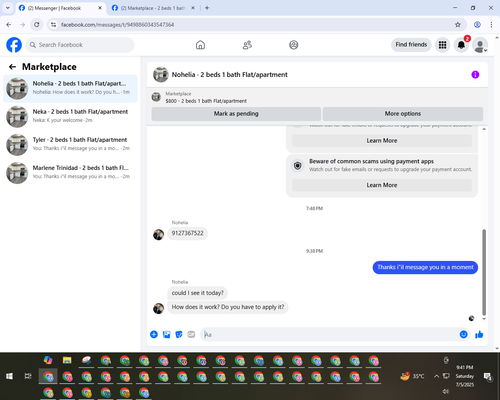Open the Marlene Trinidad conversation
This screenshot has height=400, width=500.
[70, 173]
